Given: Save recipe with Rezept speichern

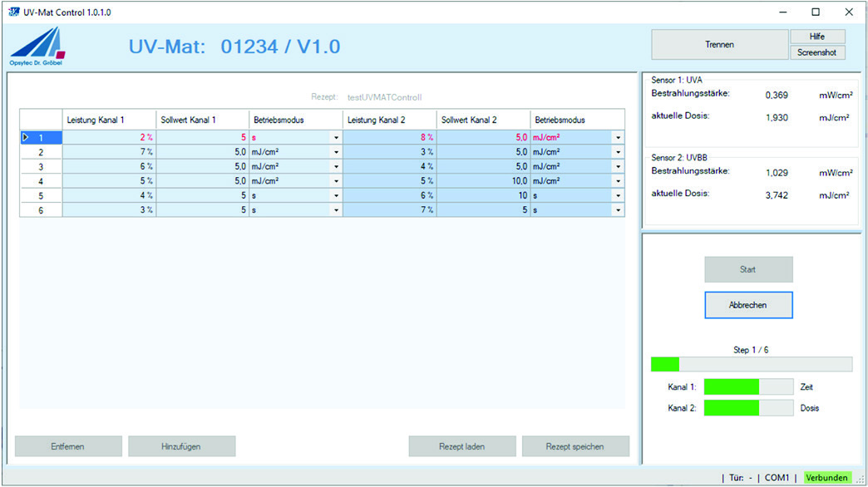Looking at the screenshot, I should pos(575,446).
